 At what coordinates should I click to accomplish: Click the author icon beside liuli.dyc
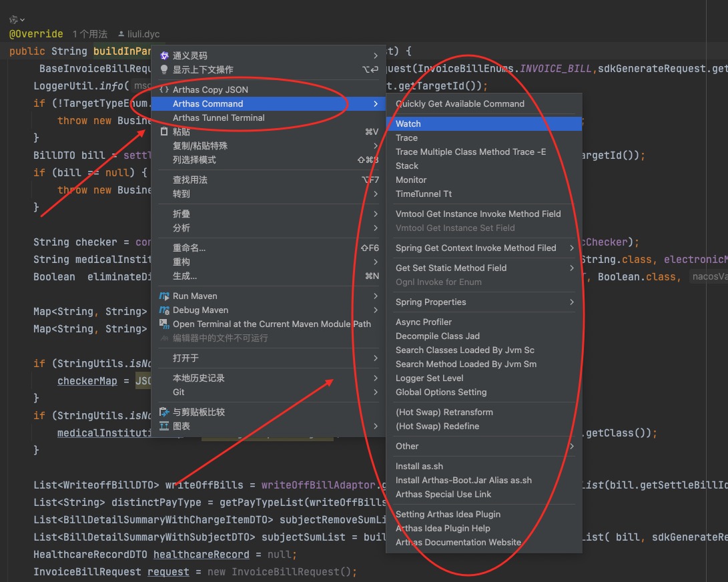(x=121, y=34)
